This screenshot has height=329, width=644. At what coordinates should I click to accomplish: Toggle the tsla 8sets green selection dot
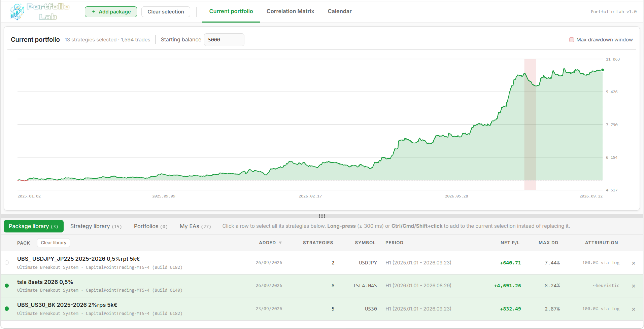point(7,286)
